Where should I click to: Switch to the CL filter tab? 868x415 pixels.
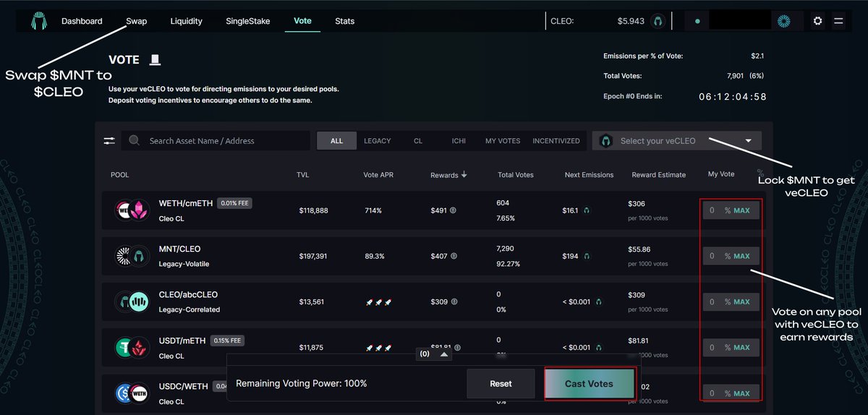point(418,141)
